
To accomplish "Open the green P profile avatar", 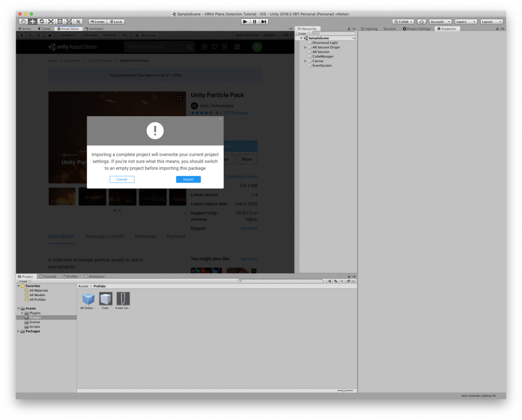I will 257,47.
